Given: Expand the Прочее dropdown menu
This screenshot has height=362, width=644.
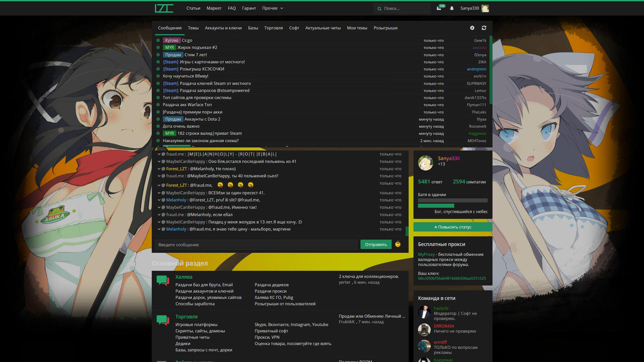Looking at the screenshot, I should tap(273, 8).
